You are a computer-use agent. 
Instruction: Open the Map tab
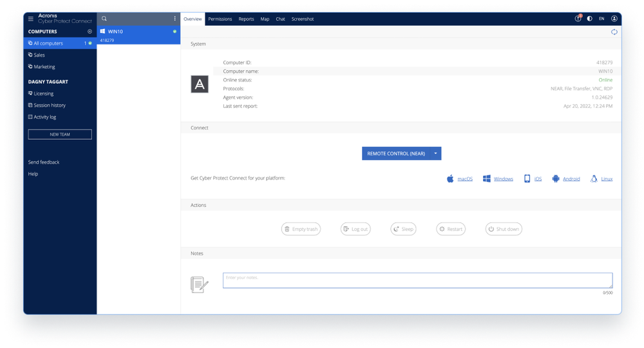click(265, 19)
